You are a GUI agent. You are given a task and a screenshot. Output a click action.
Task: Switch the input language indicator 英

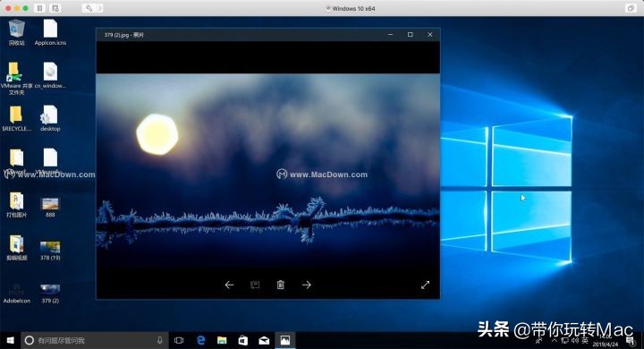(x=585, y=341)
